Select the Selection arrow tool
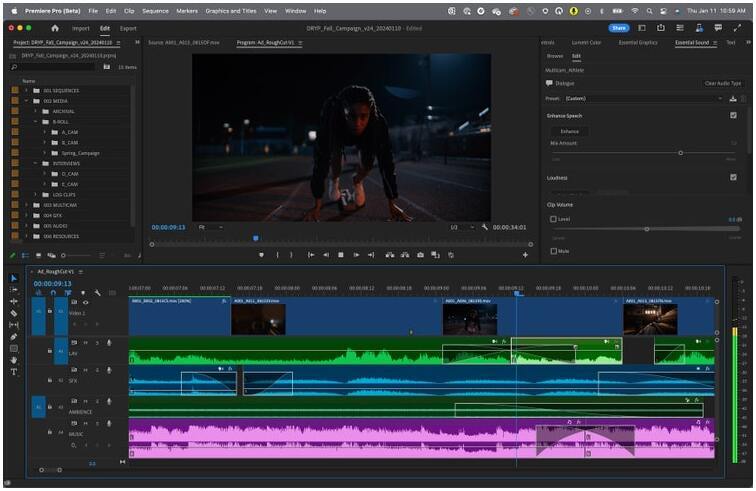The width and height of the screenshot is (756, 491). click(x=14, y=278)
